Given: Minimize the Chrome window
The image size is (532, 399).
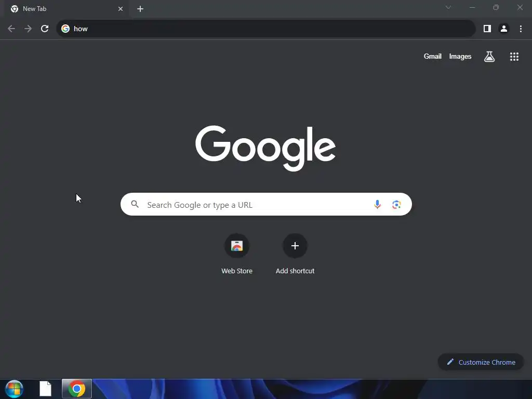Looking at the screenshot, I should pyautogui.click(x=472, y=7).
